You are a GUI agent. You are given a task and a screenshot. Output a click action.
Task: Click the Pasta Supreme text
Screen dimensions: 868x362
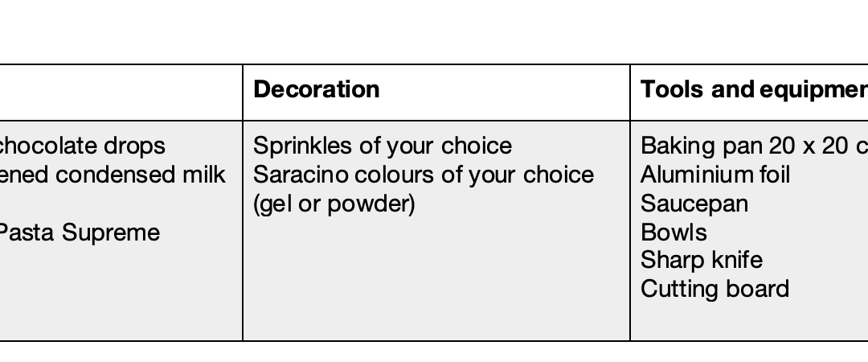click(x=79, y=232)
